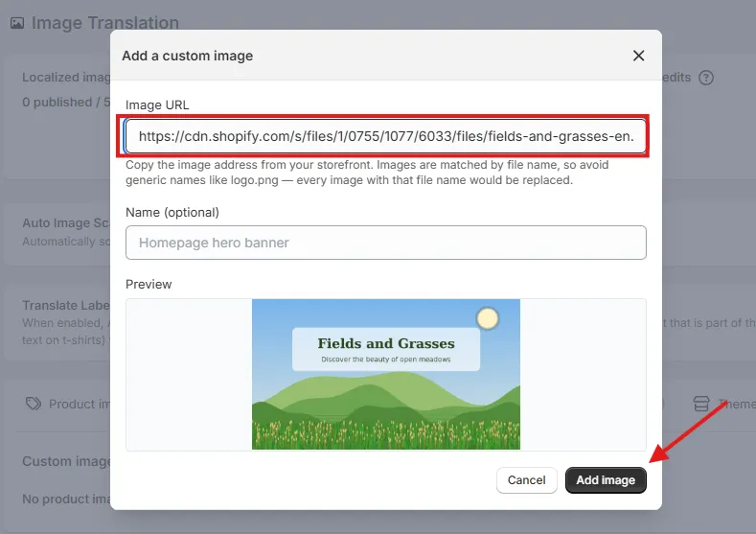Image resolution: width=756 pixels, height=534 pixels.
Task: Click the Image Translation picture icon
Action: click(17, 23)
